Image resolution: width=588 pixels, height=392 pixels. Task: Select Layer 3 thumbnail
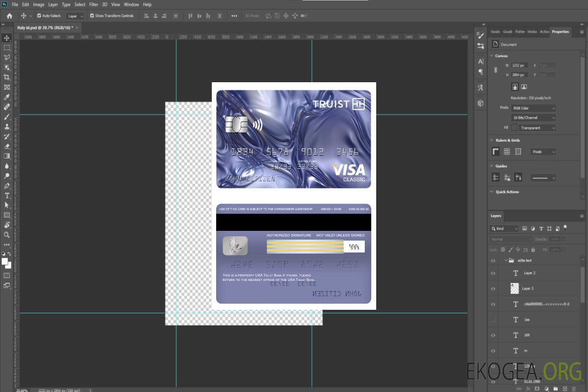click(x=515, y=289)
